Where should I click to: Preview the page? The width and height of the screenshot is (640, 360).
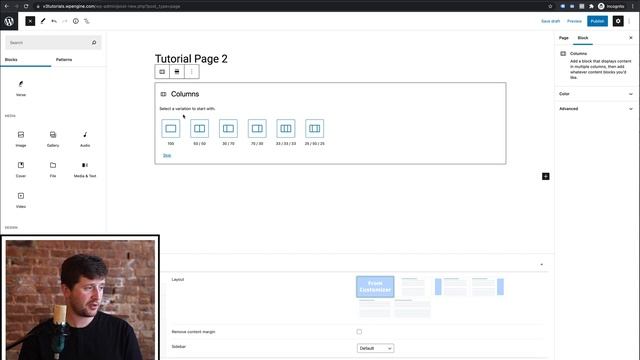[x=574, y=21]
